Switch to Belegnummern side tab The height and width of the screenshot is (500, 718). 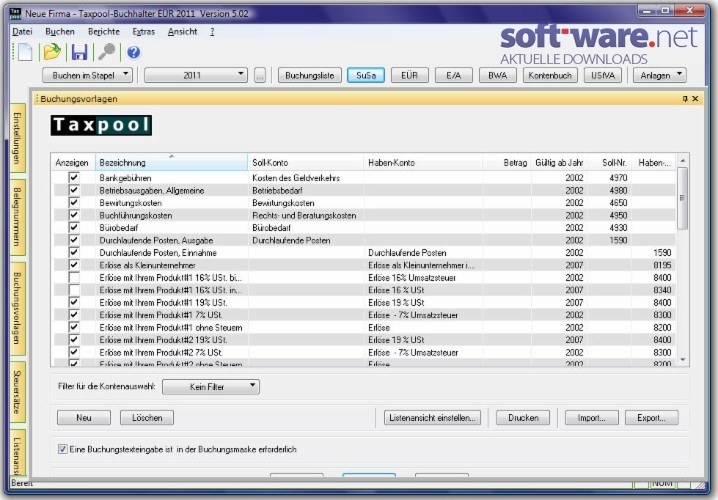pos(17,217)
